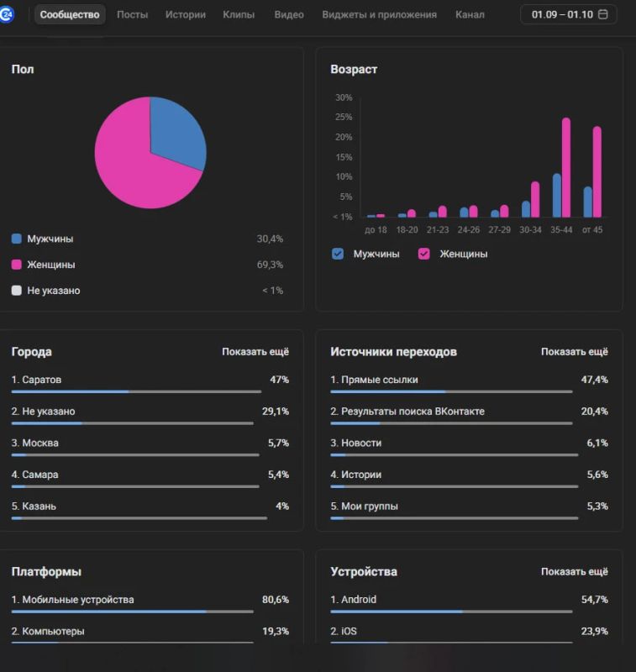Click Результаты поиска ВКонтакте row
This screenshot has height=672, width=636.
pos(470,415)
